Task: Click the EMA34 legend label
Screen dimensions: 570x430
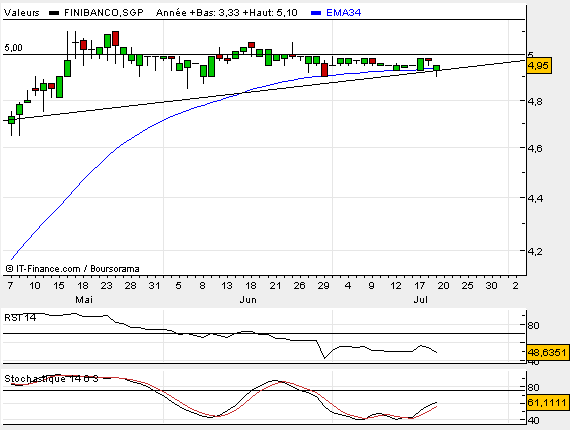Action: [x=344, y=13]
